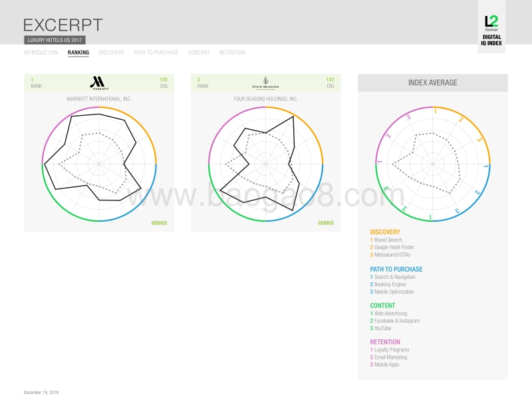The width and height of the screenshot is (532, 412).
Task: Switch to the DISCOVERY tab
Action: click(x=111, y=53)
